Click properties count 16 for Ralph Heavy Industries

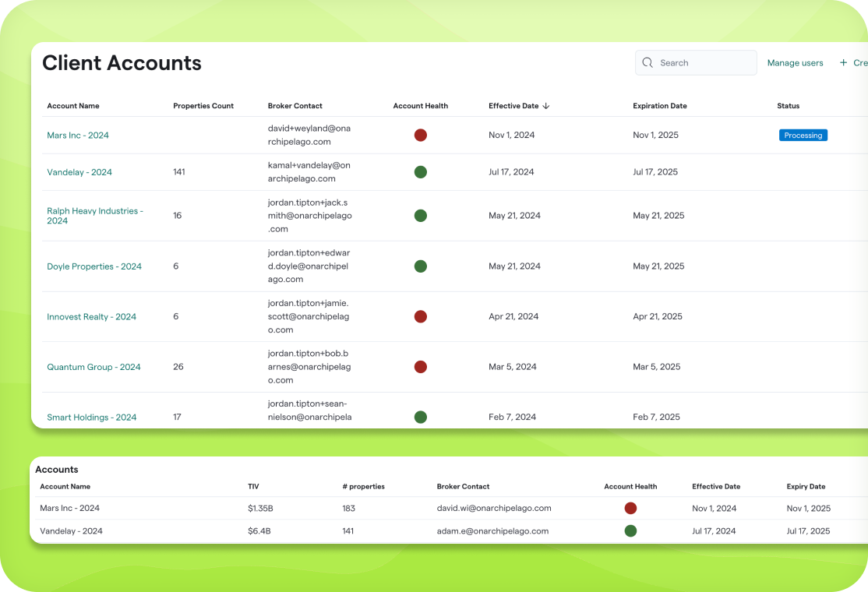[x=177, y=216]
